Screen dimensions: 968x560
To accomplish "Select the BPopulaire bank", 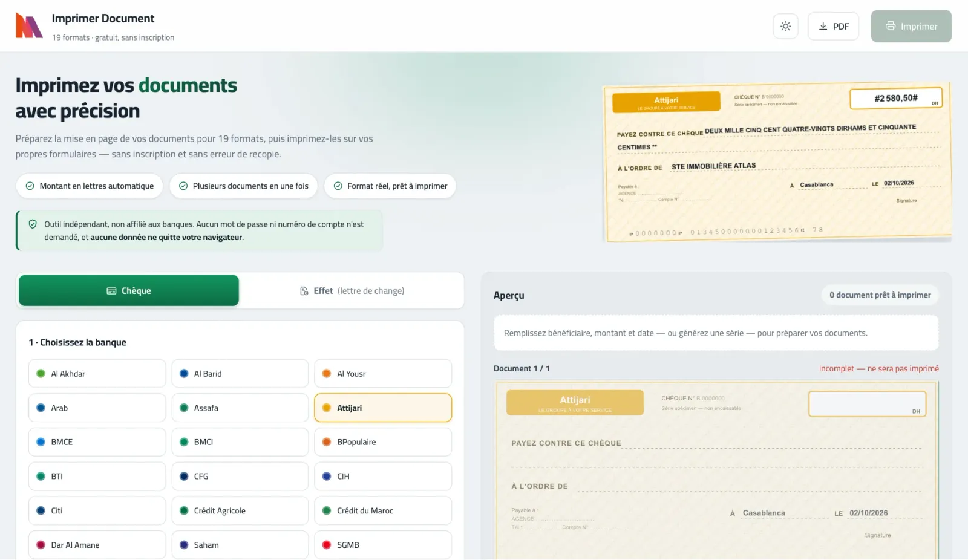I will tap(383, 442).
